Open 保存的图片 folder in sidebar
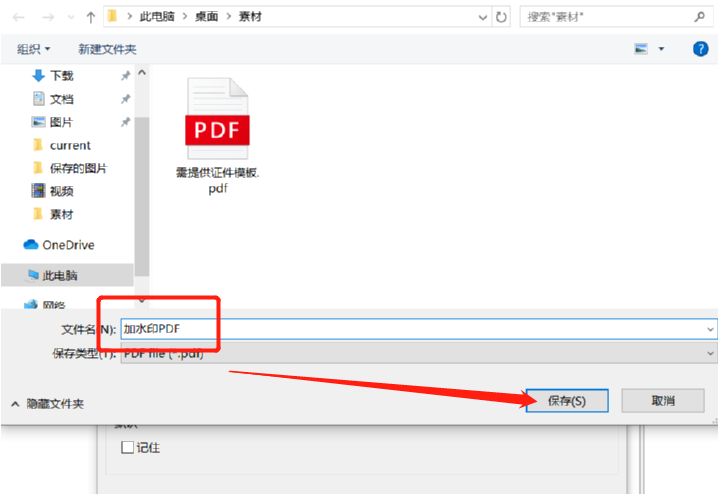718x494 pixels. point(70,168)
